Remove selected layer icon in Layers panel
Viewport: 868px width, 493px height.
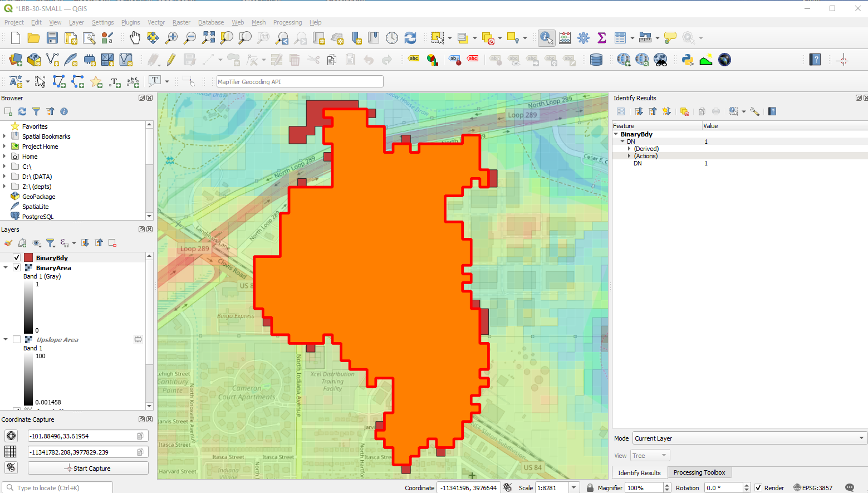pyautogui.click(x=112, y=243)
